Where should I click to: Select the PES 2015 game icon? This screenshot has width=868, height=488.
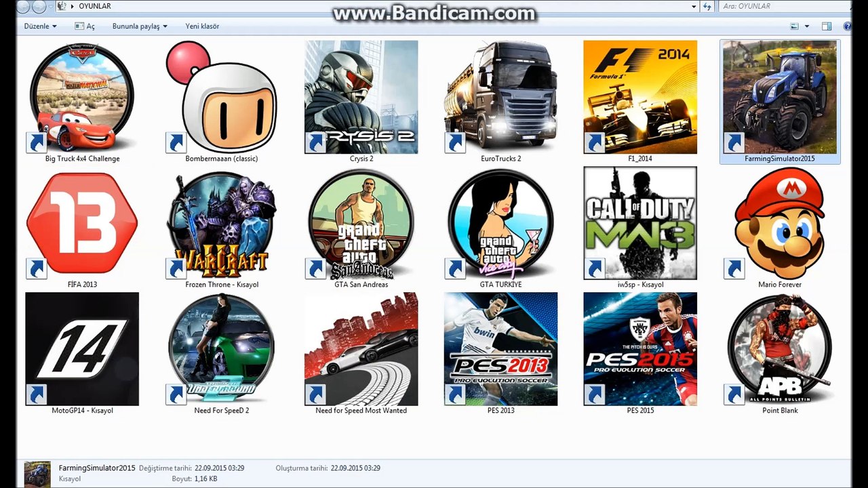(x=640, y=349)
